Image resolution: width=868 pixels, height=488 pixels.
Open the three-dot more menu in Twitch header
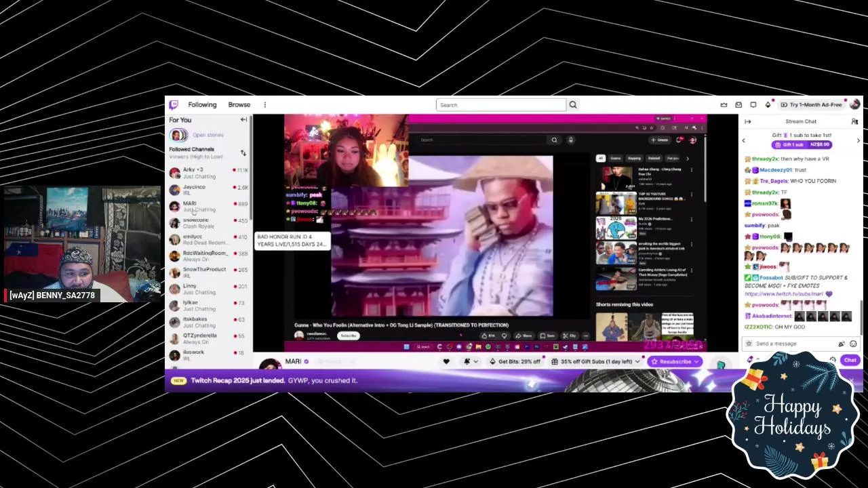(x=265, y=105)
